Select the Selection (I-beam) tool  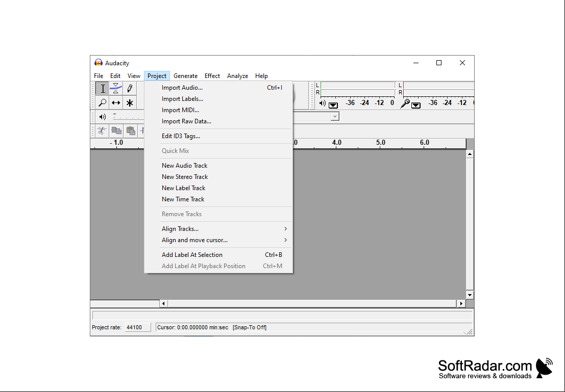[103, 88]
